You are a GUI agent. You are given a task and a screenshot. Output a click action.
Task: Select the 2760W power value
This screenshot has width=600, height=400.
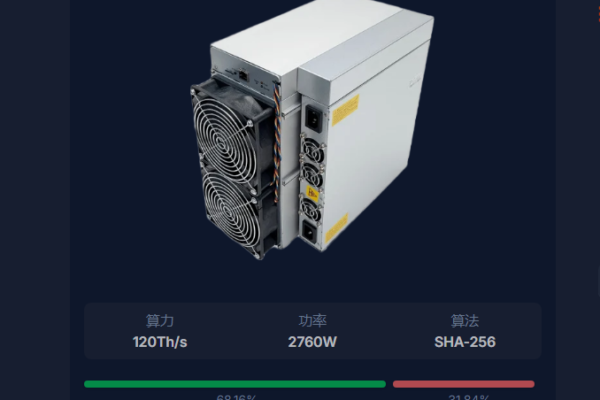[x=312, y=342]
